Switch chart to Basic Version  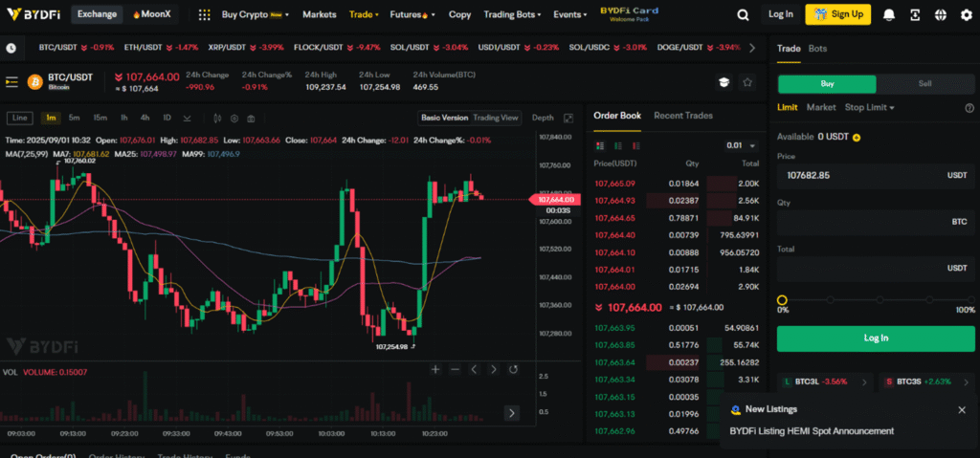pos(444,118)
